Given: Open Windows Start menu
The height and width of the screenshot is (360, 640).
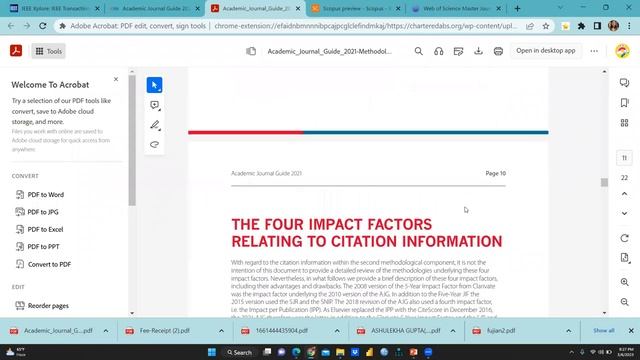Looking at the screenshot, I should click(212, 352).
